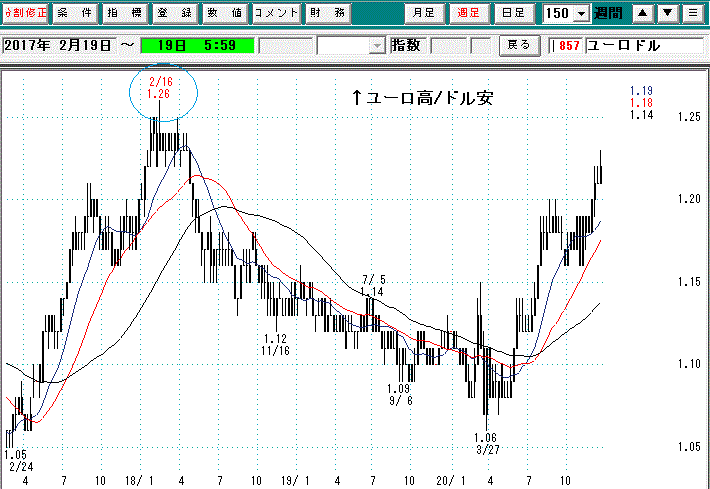Switch to 日足 daily chart
This screenshot has width=710, height=489.
(513, 14)
